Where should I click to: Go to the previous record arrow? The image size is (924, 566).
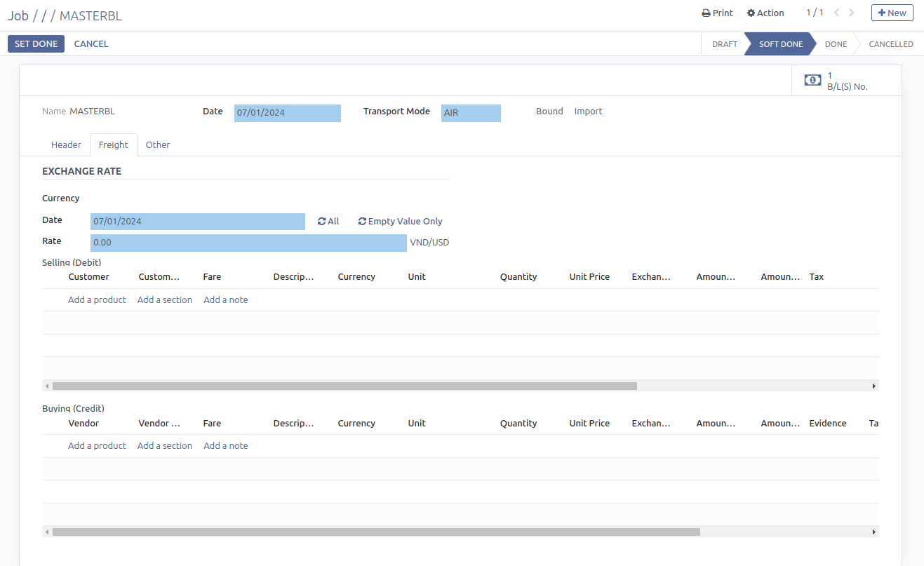click(x=836, y=13)
